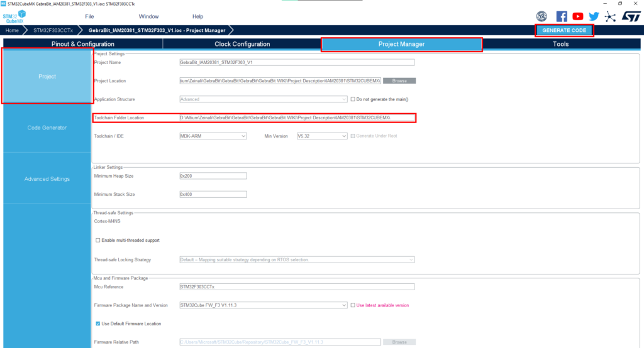
Task: Open the STM32CubeMX logo icon
Action: [x=14, y=17]
